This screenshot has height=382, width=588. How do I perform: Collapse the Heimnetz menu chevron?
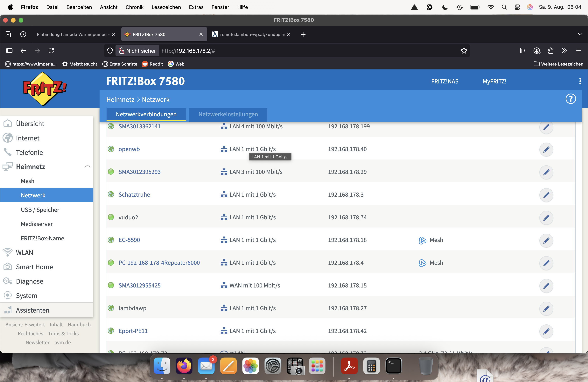coord(87,166)
